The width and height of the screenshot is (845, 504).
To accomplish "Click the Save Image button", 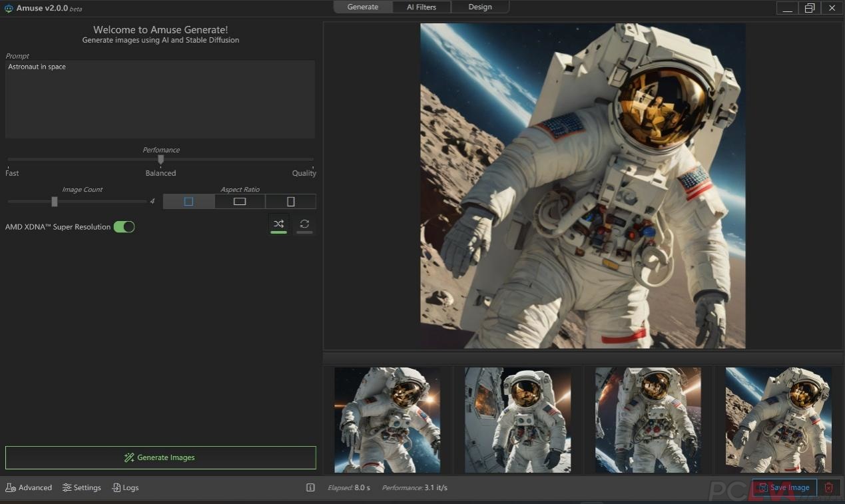I will 784,487.
